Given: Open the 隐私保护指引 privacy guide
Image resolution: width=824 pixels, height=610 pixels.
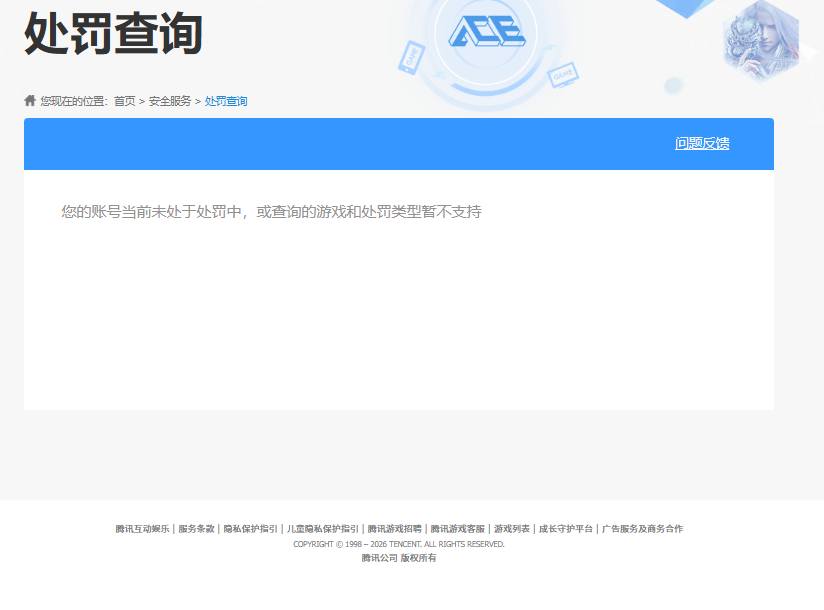Looking at the screenshot, I should pos(251,528).
